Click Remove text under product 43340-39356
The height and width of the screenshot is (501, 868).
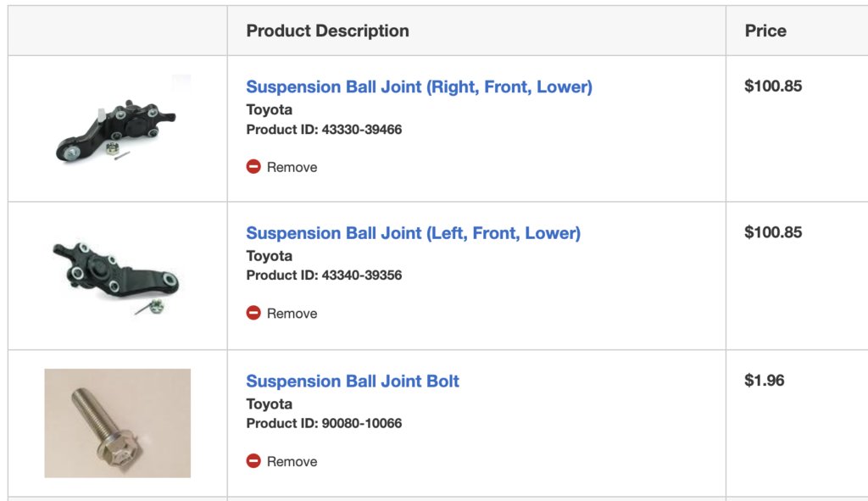pyautogui.click(x=292, y=314)
